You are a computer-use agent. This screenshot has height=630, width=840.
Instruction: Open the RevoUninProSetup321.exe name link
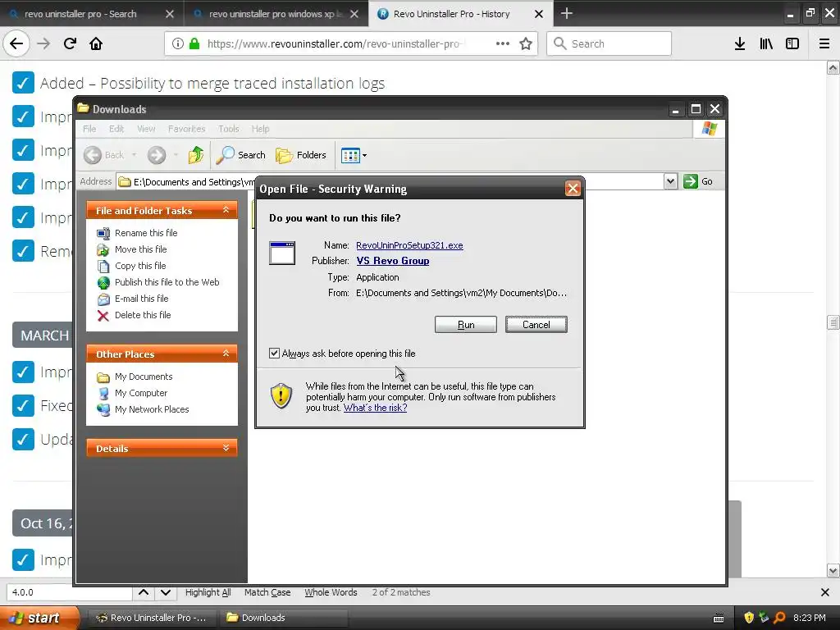(x=409, y=245)
